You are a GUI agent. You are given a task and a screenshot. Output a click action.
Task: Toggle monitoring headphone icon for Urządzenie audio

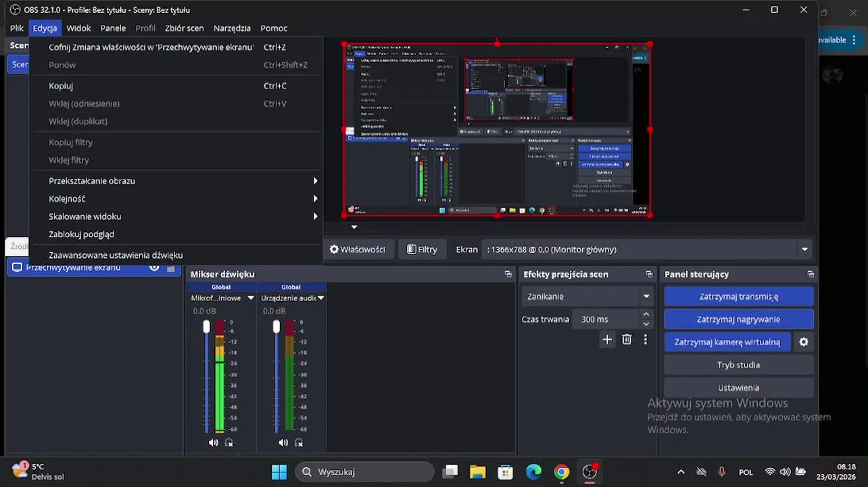pyautogui.click(x=299, y=442)
